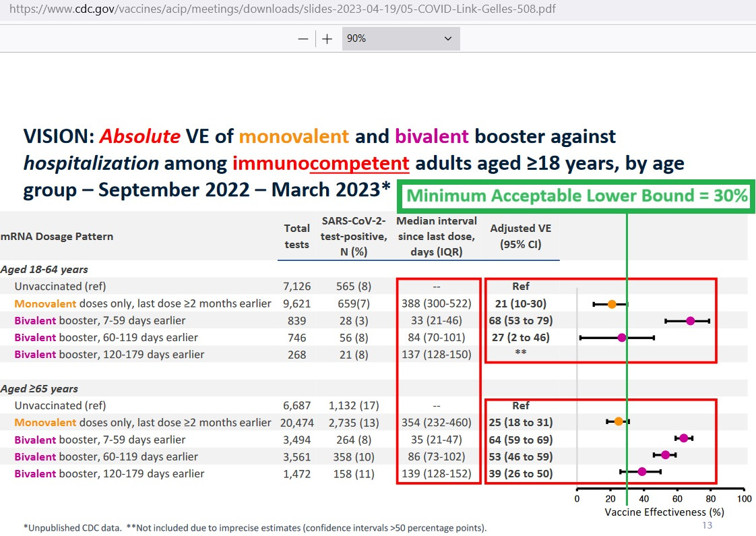Image resolution: width=756 pixels, height=536 pixels.
Task: Click total tests value 3,561
Action: [297, 457]
